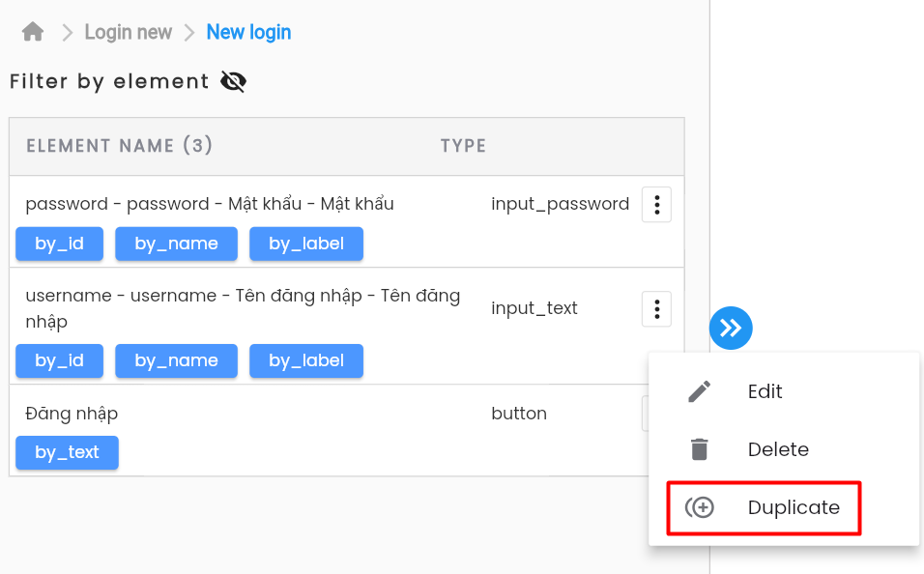Click the by_text chip under Đăng nhập
924x574 pixels.
pyautogui.click(x=68, y=452)
